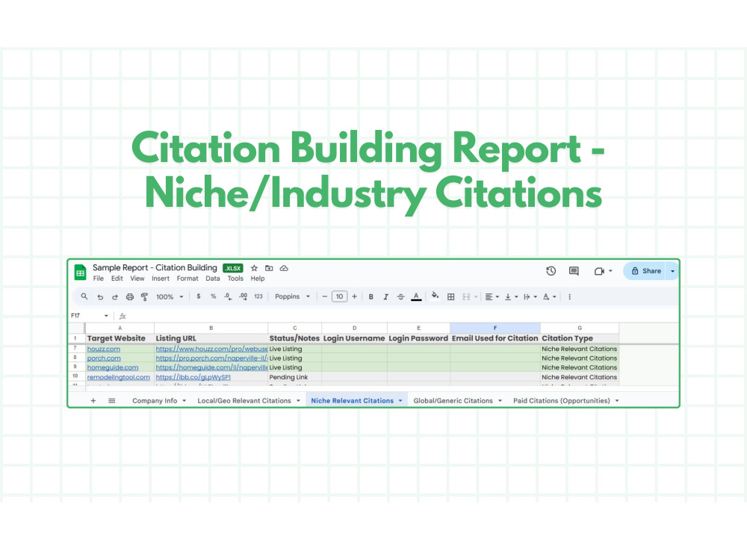The height and width of the screenshot is (560, 747).
Task: Open the text color picker
Action: click(416, 296)
